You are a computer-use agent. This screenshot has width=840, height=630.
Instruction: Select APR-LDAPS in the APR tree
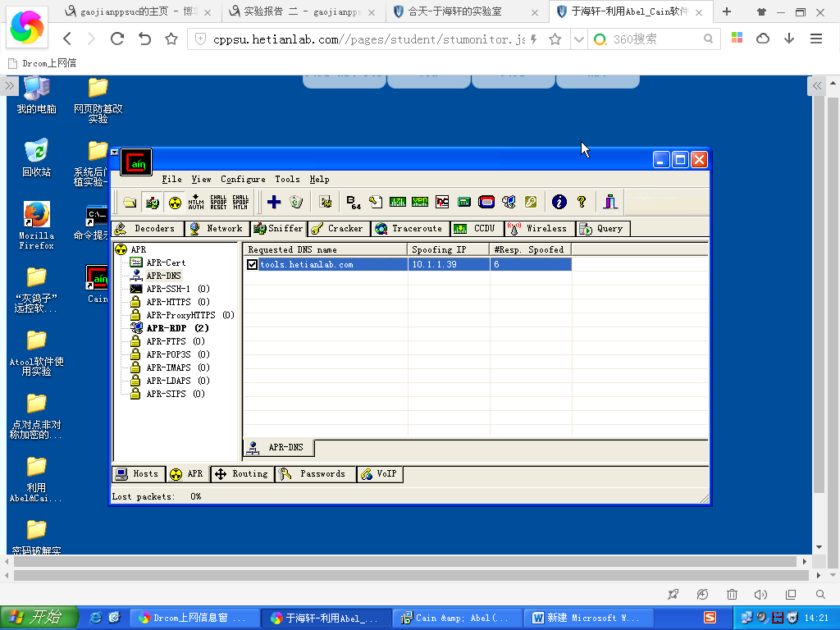click(178, 381)
